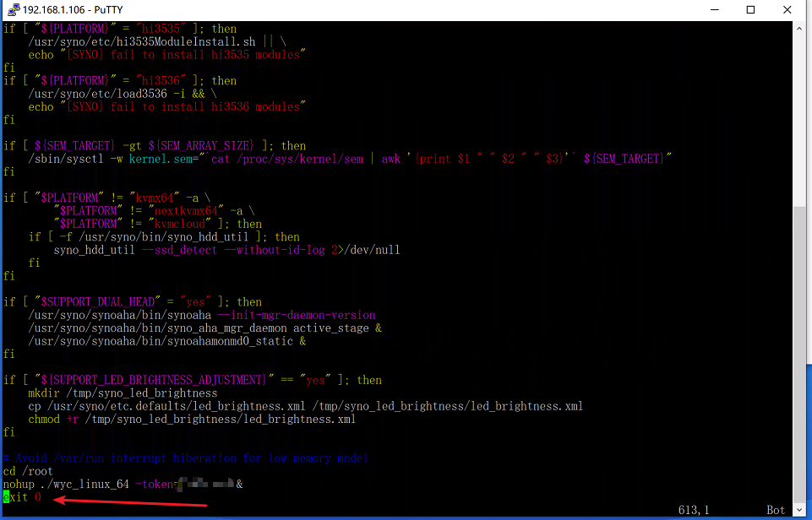Click the scrollbar up arrow
The image size is (812, 520).
pyautogui.click(x=799, y=29)
